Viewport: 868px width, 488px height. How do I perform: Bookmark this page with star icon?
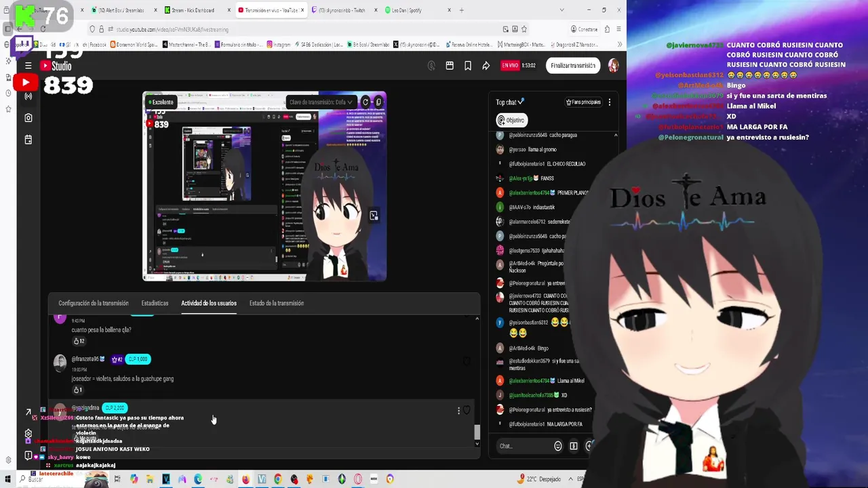click(x=524, y=29)
